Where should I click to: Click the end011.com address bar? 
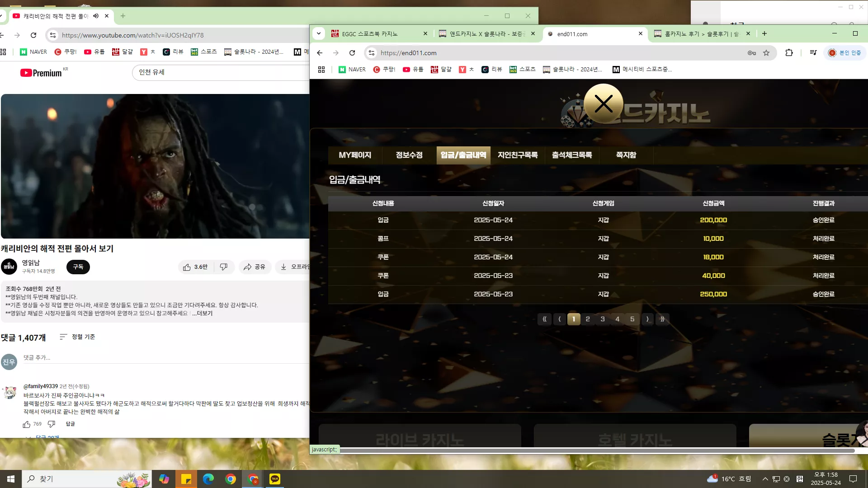pos(561,53)
